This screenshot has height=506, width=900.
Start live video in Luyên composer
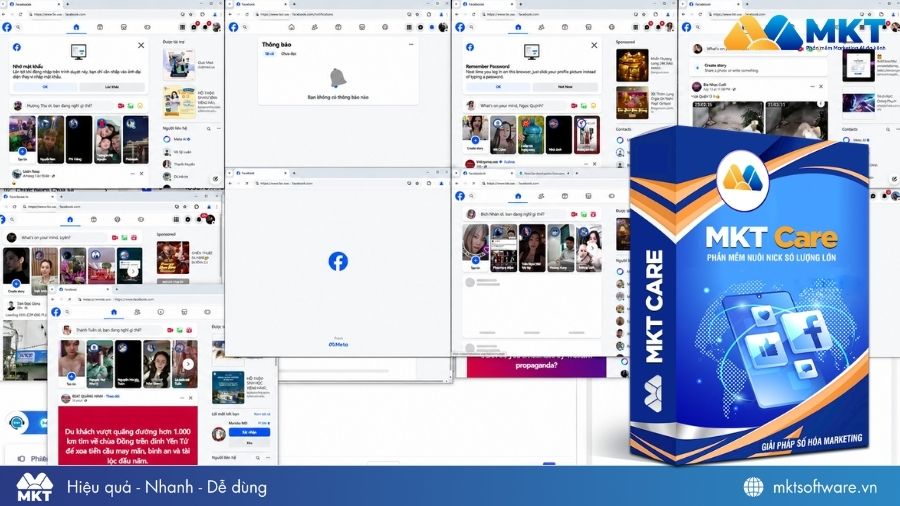pyautogui.click(x=115, y=237)
